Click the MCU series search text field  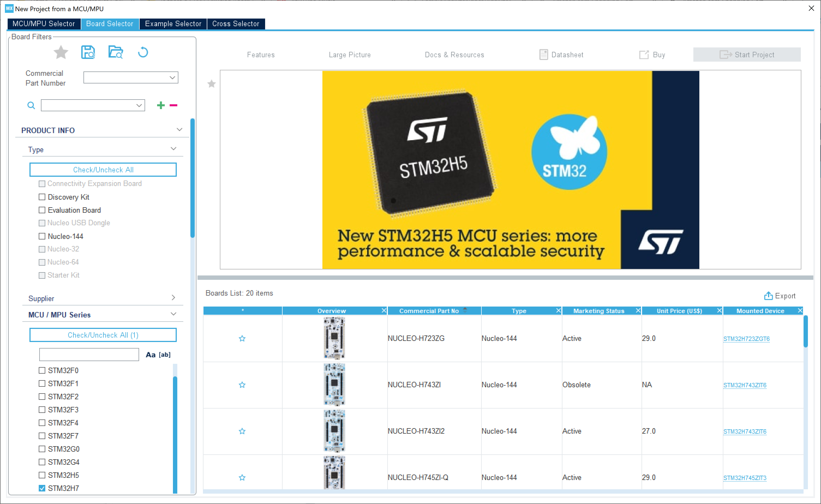coord(89,354)
